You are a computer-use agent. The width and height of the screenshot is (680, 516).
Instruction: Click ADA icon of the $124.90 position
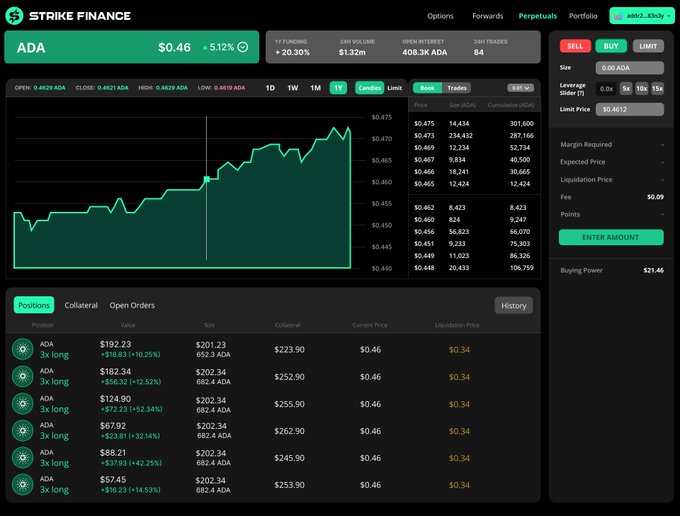23,404
